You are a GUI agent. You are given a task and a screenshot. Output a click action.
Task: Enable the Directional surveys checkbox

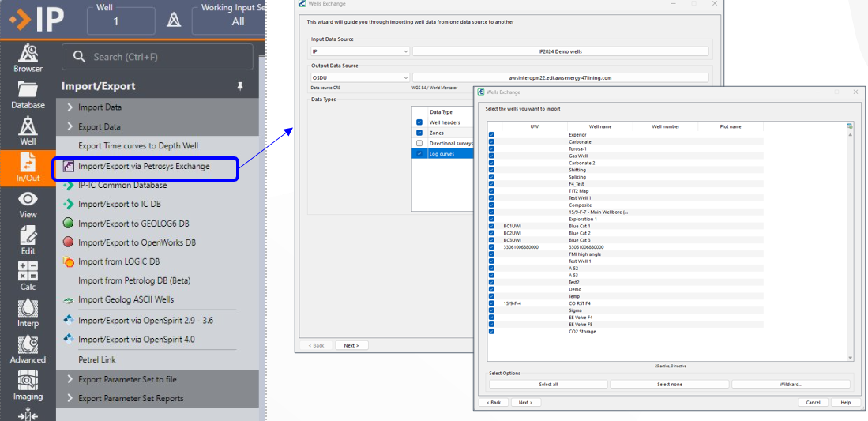click(x=419, y=144)
